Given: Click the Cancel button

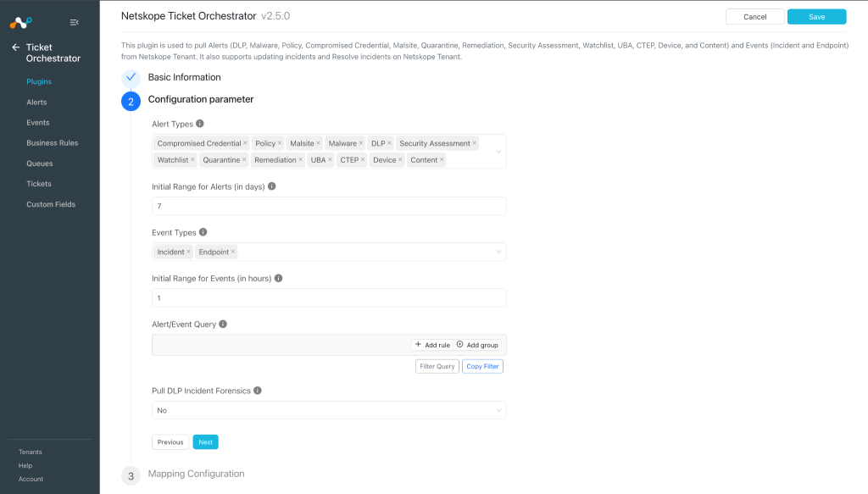Looking at the screenshot, I should [755, 17].
